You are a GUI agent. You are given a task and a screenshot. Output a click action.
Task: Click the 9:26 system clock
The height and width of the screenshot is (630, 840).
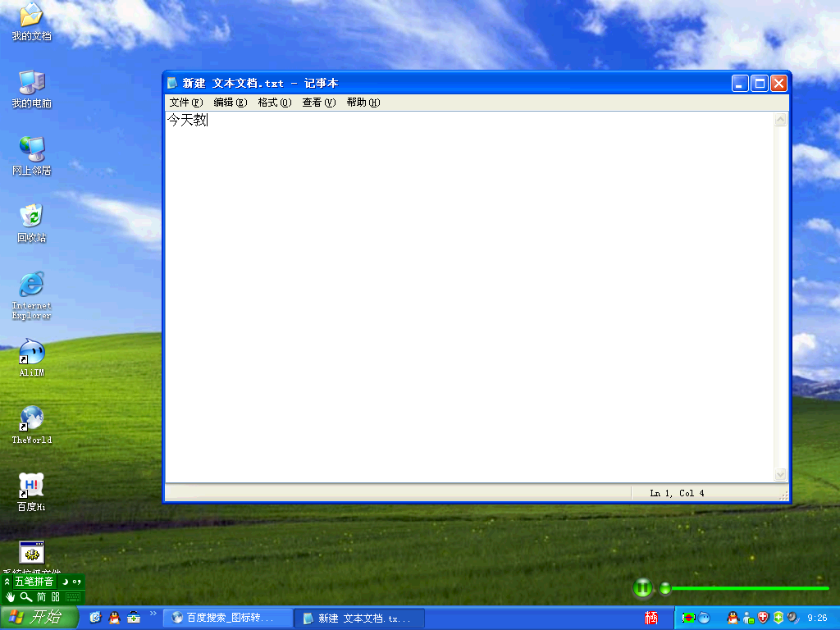point(817,618)
